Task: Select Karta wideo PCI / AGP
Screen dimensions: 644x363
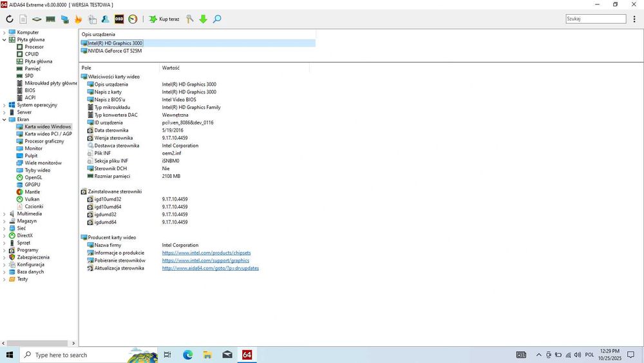Action: 48,134
